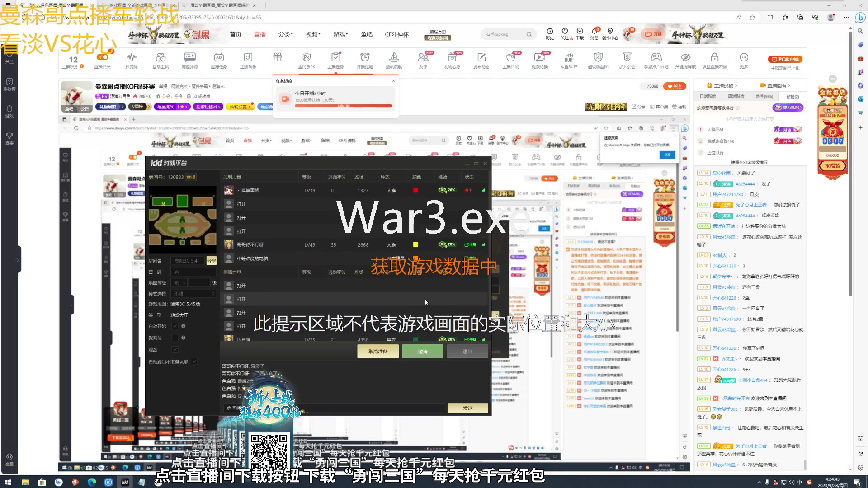The height and width of the screenshot is (488, 868).
Task: Expand the 分类 category dropdown
Action: click(x=285, y=34)
